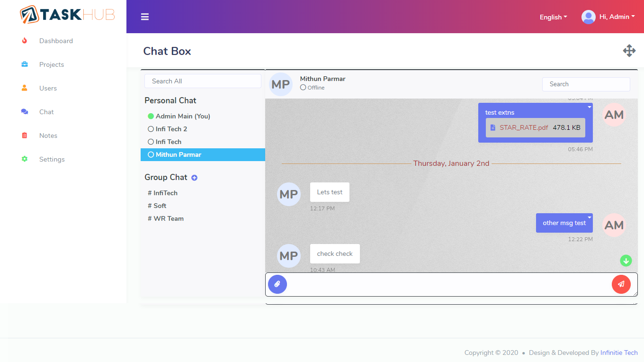The image size is (644, 362).
Task: Open Projects in the sidebar
Action: [51, 64]
